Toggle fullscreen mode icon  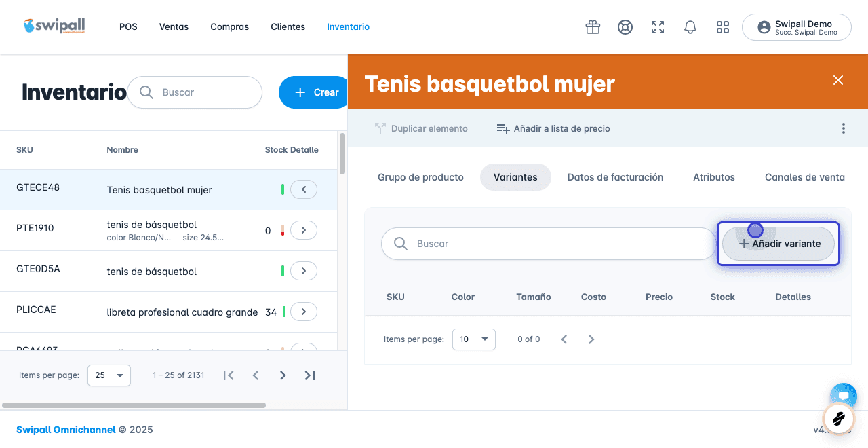(658, 27)
